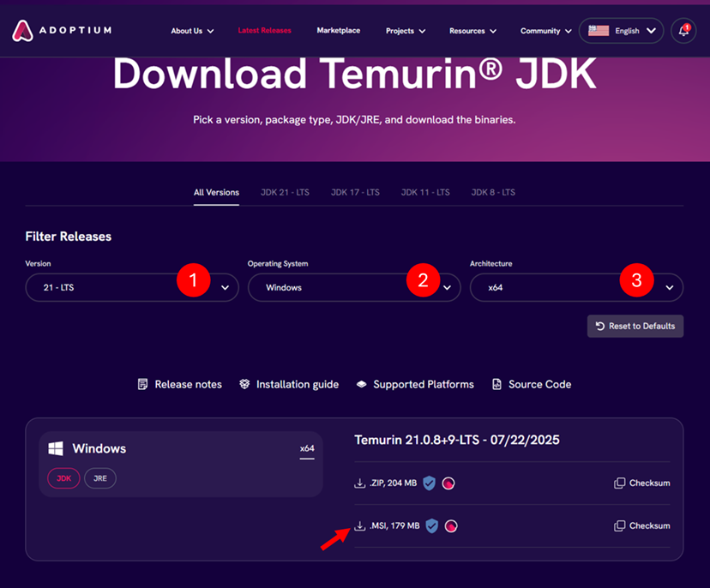Open the Installation guide link
Viewport: 710px width, 588px height.
(x=289, y=384)
